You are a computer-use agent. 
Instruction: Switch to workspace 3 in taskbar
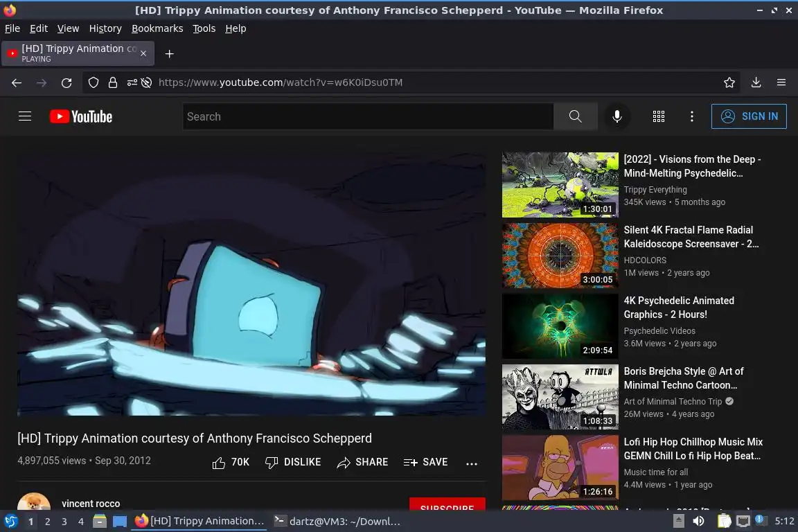(64, 522)
